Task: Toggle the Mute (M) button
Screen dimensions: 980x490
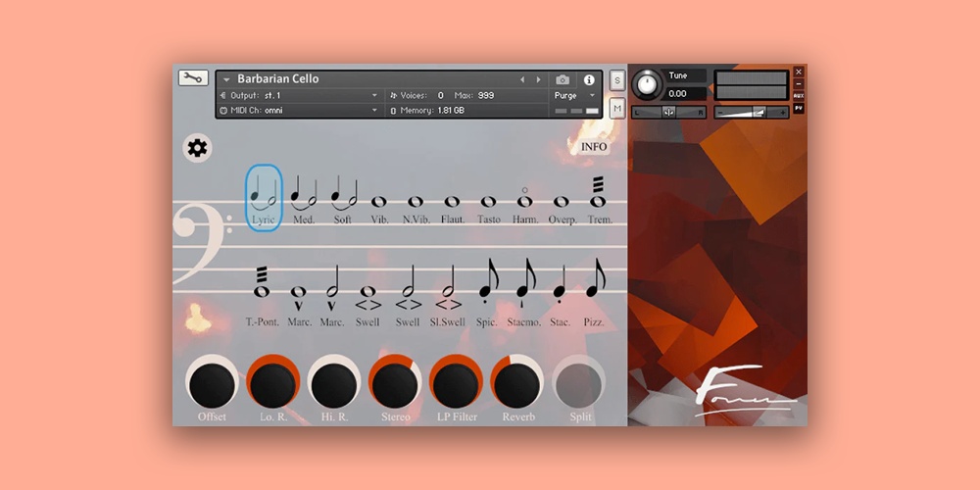Action: click(617, 108)
